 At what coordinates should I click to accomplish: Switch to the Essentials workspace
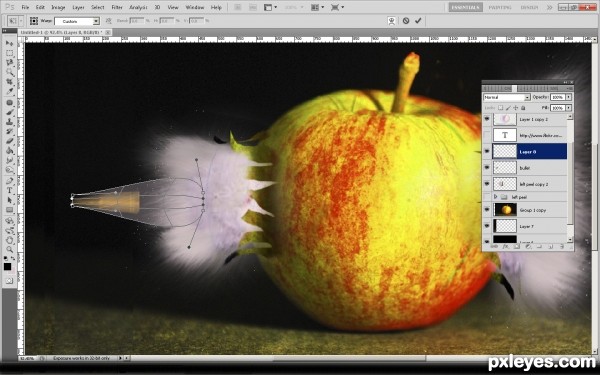click(x=466, y=7)
